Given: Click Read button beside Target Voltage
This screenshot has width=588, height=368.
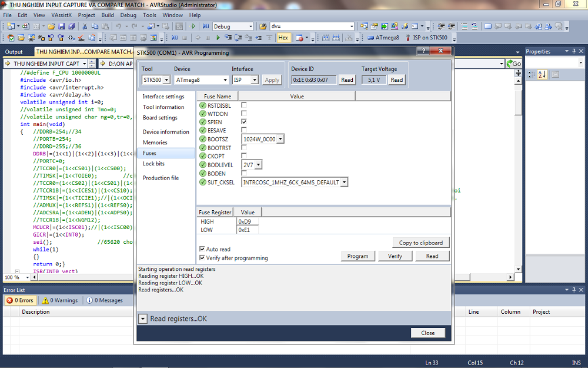Looking at the screenshot, I should [x=397, y=79].
